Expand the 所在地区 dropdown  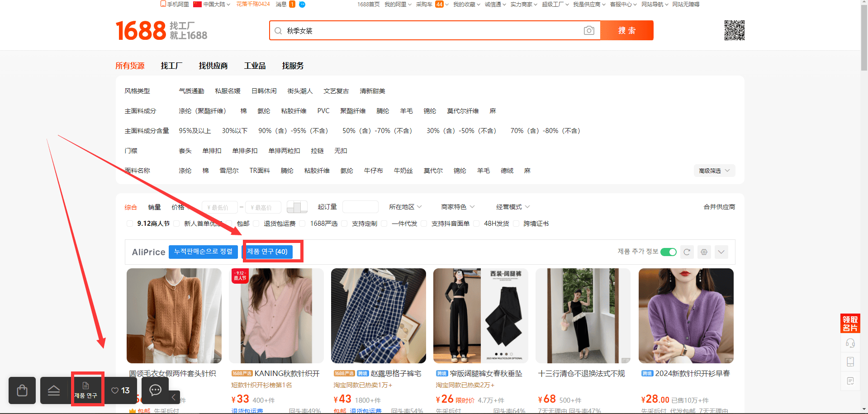point(405,207)
